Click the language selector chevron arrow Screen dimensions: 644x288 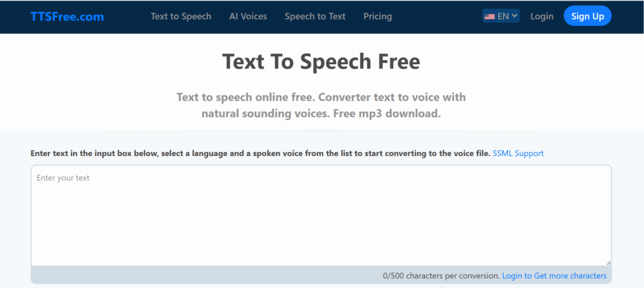pyautogui.click(x=514, y=16)
